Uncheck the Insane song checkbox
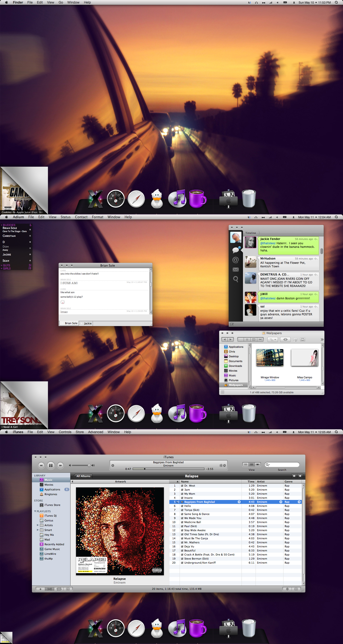343x644 pixels. pyautogui.click(x=182, y=498)
